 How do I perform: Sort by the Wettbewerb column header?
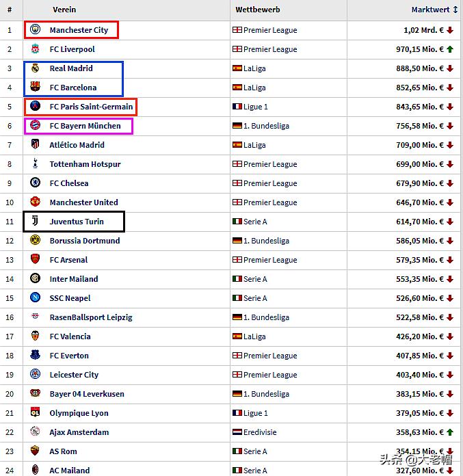(x=258, y=10)
